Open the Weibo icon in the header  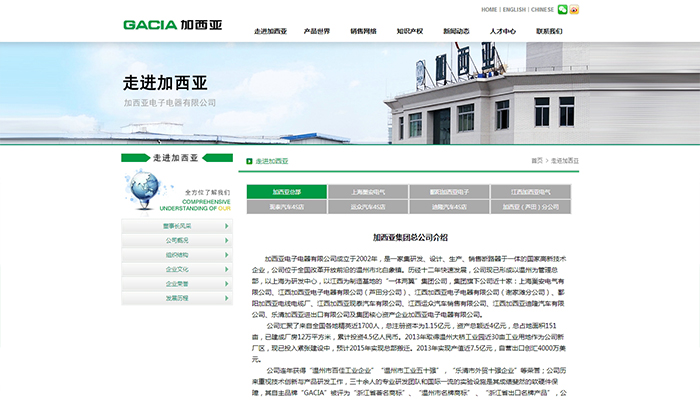(574, 9)
